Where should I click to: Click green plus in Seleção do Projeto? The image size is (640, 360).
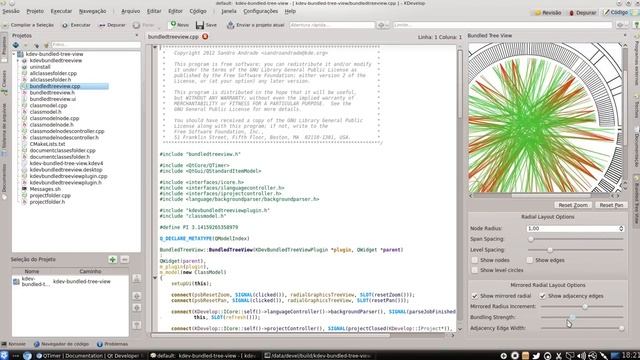point(113,259)
